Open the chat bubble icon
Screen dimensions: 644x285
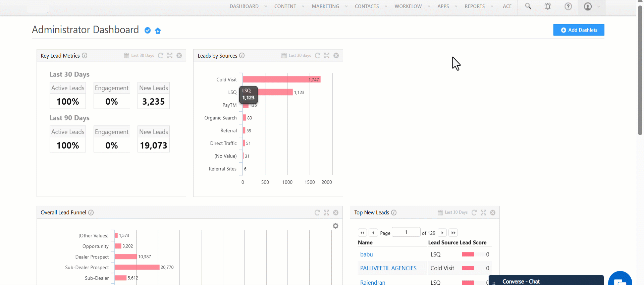click(x=620, y=279)
